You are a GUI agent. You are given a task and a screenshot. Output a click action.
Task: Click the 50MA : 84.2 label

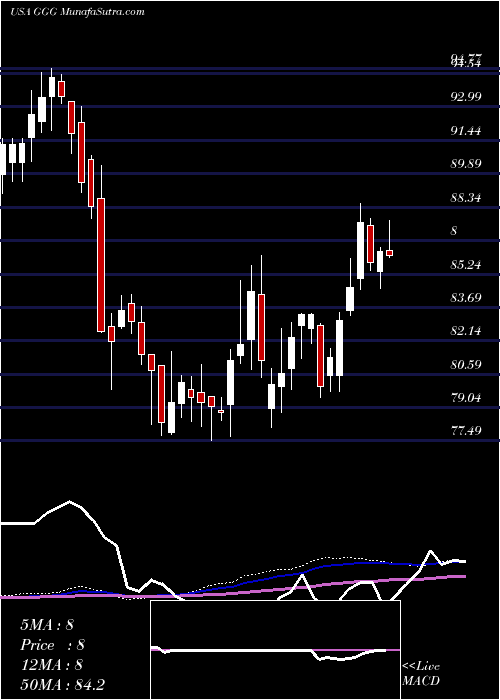point(62,685)
